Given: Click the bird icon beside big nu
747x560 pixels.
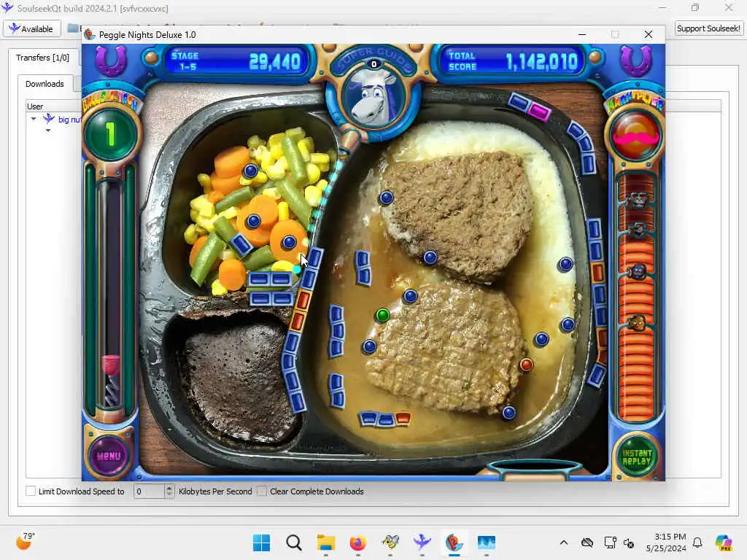Looking at the screenshot, I should tap(49, 119).
